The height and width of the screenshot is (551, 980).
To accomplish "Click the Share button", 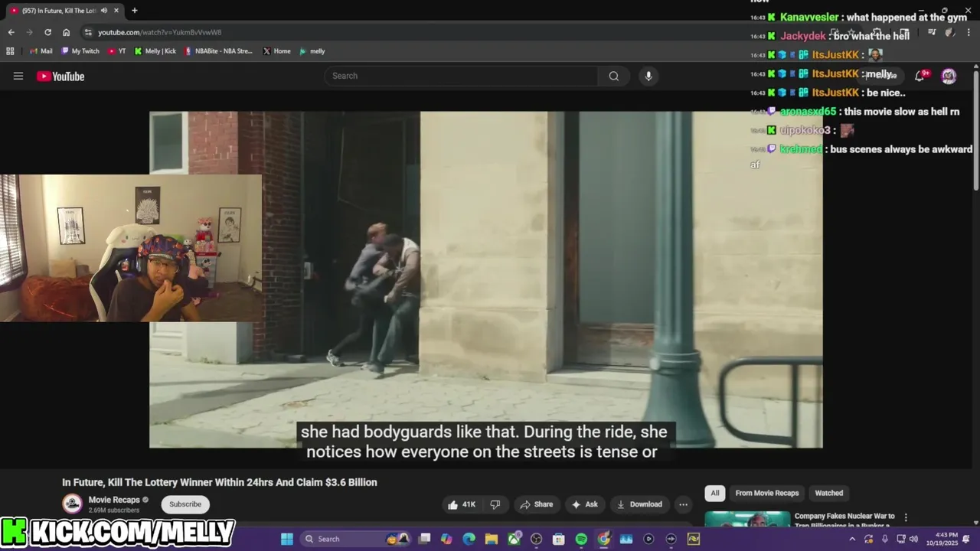I will point(536,504).
